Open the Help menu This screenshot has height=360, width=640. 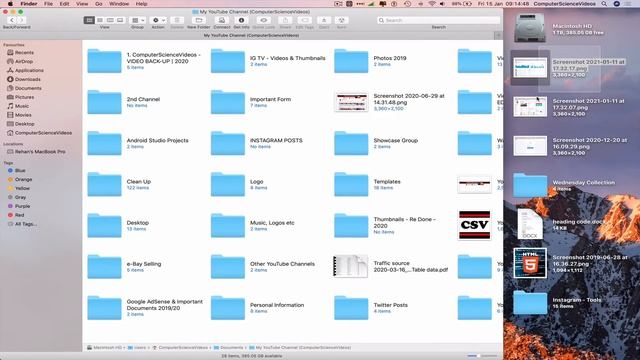[x=141, y=4]
